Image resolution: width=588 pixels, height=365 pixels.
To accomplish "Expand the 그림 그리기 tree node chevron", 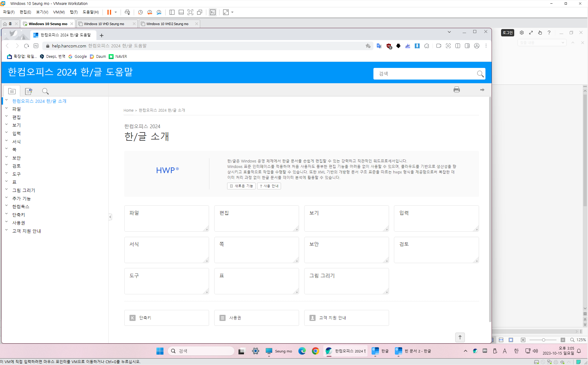I will coord(6,189).
